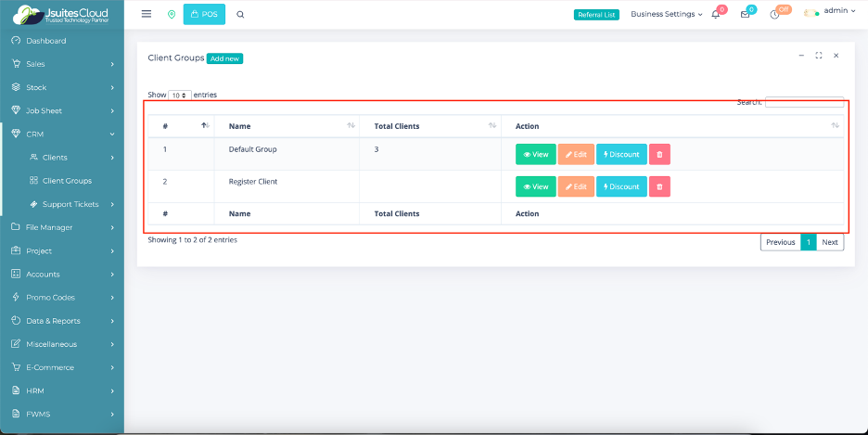The width and height of the screenshot is (868, 435).
Task: Open Clients in the CRM submenu
Action: coord(55,158)
